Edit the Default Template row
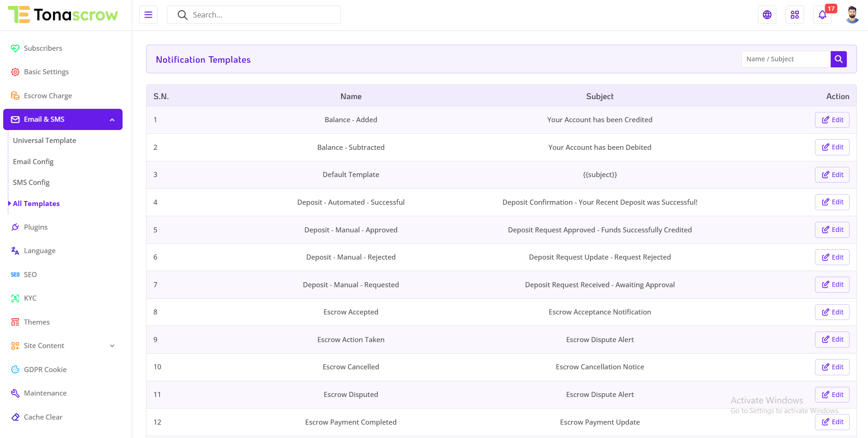The image size is (868, 438). coord(832,175)
